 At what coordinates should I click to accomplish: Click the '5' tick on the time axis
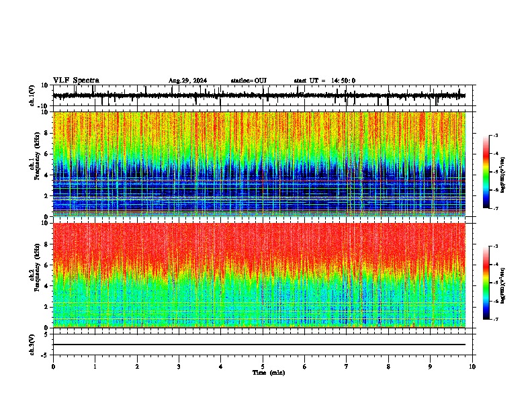[x=263, y=367]
